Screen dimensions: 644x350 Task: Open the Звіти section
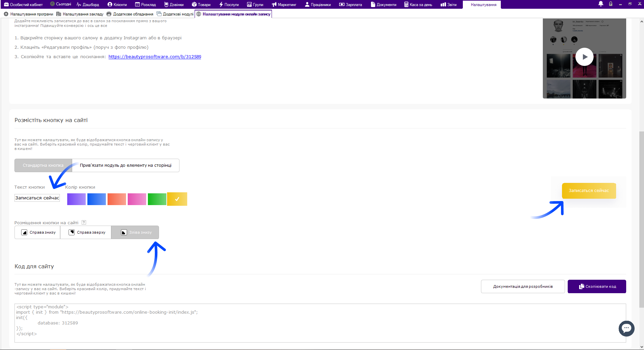[x=449, y=4]
